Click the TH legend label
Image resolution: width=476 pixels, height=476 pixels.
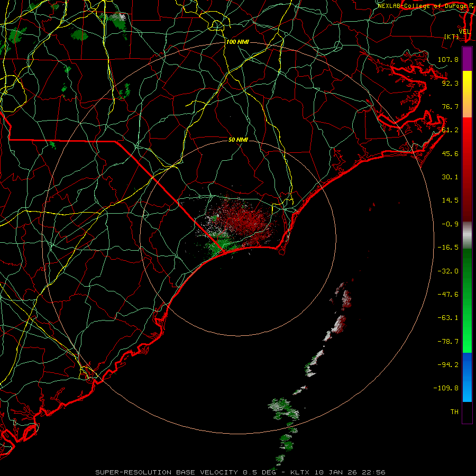tap(454, 412)
